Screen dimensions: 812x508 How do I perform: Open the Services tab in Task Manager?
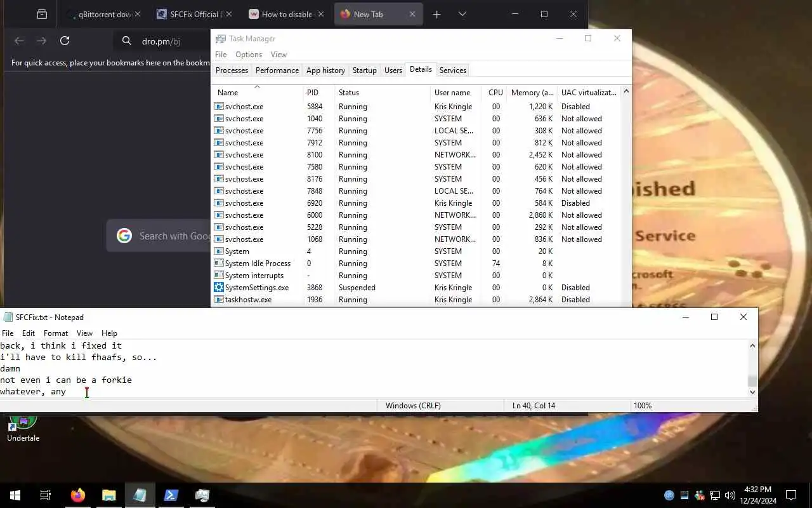click(453, 70)
